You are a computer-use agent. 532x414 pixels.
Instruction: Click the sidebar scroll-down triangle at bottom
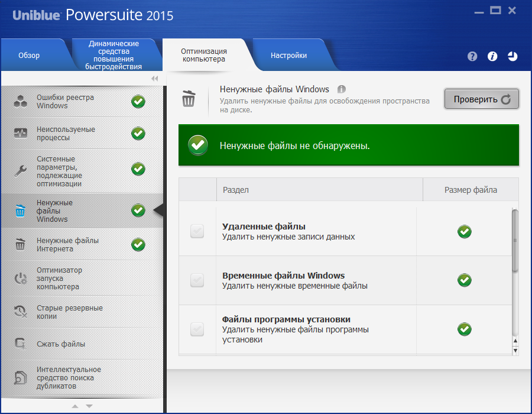tap(89, 406)
